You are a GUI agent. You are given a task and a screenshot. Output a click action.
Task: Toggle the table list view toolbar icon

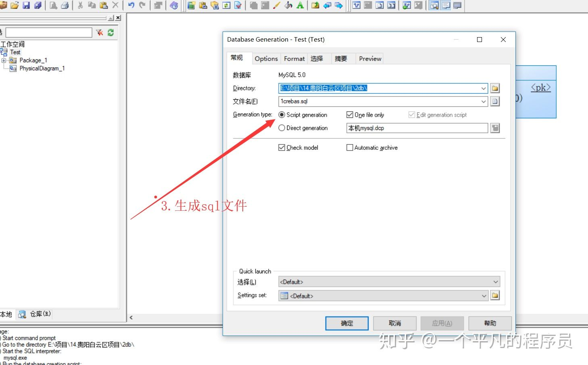coord(457,5)
